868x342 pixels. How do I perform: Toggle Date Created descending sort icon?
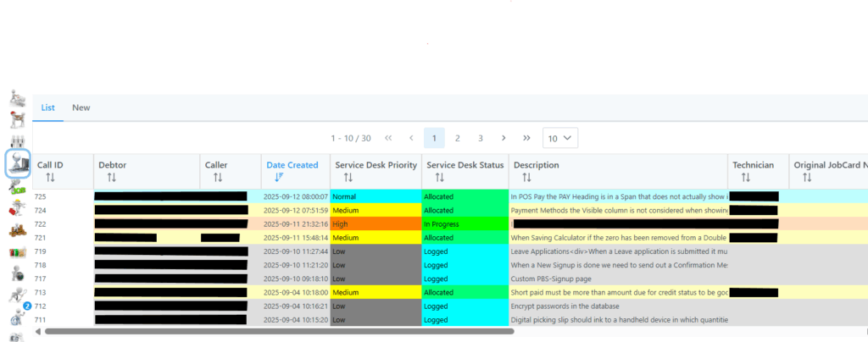tap(280, 178)
